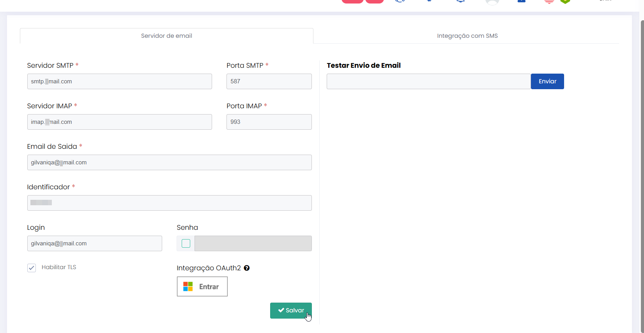This screenshot has height=333, width=644.
Task: Select the Servidor IMAP text field
Action: [119, 122]
